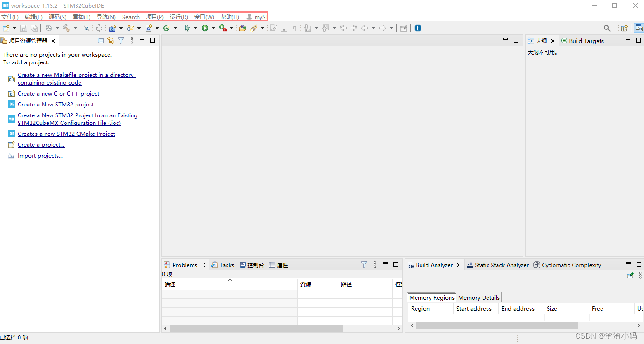Screen dimensions: 644x344
Task: Click the Save All toolbar icon
Action: [x=34, y=28]
